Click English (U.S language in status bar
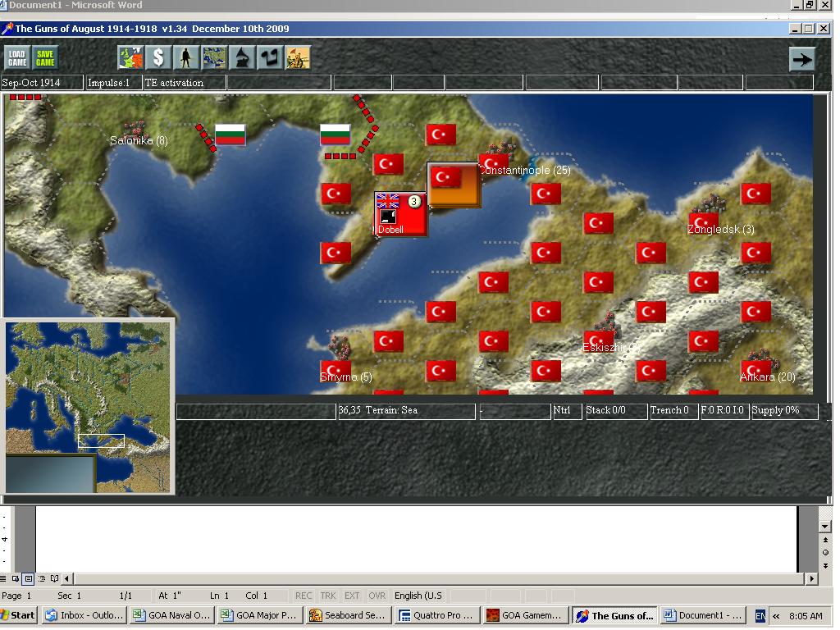 pos(418,596)
